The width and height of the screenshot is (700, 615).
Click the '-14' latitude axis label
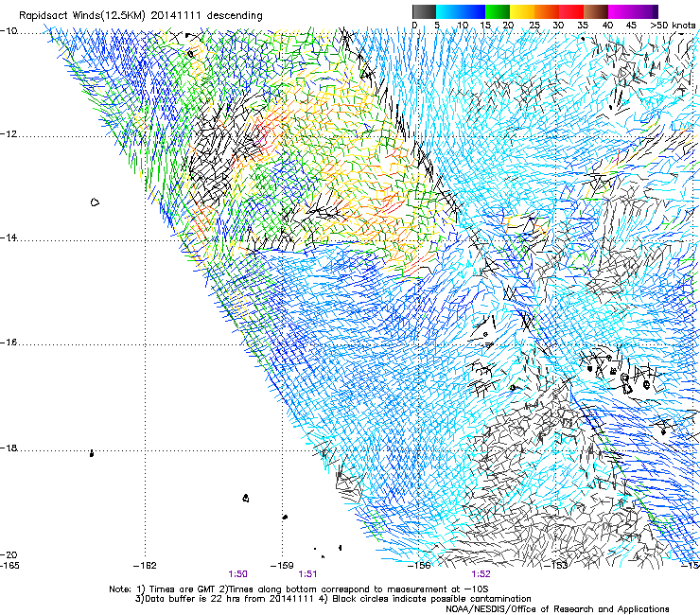pyautogui.click(x=9, y=237)
